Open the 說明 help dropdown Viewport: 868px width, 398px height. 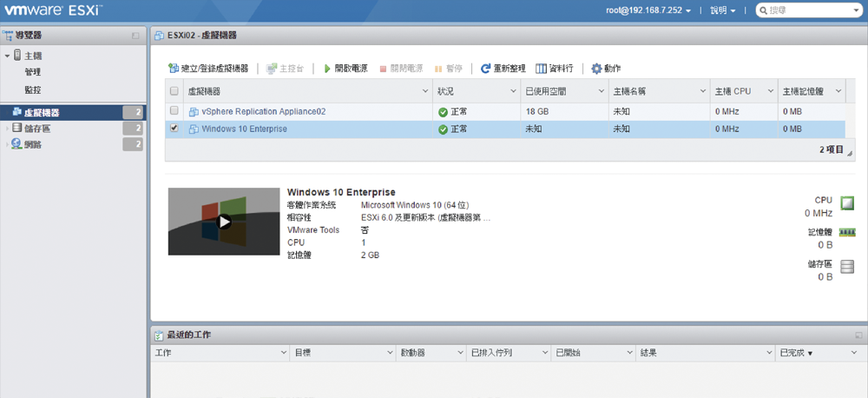tap(723, 10)
